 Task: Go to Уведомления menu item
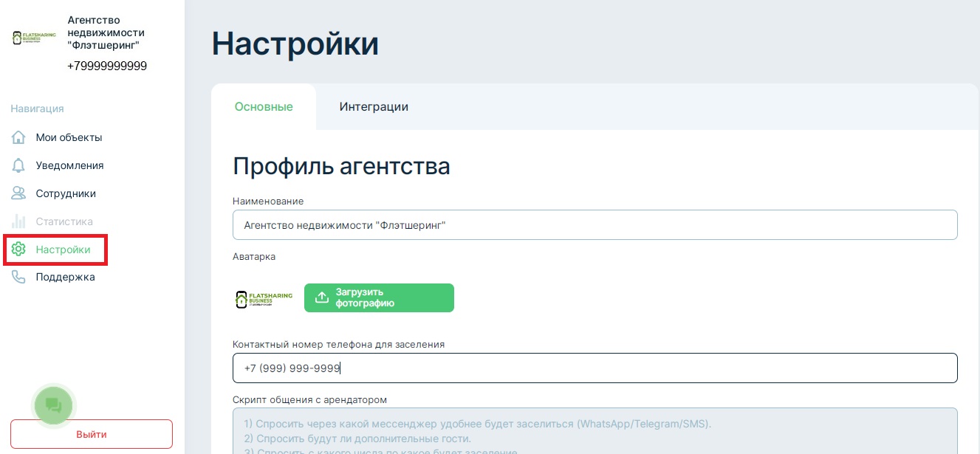(69, 165)
